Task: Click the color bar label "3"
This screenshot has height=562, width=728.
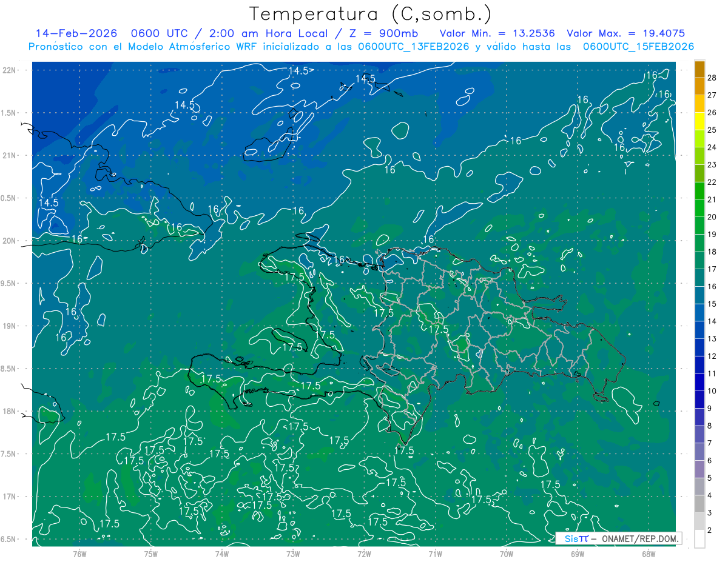Action: point(710,513)
